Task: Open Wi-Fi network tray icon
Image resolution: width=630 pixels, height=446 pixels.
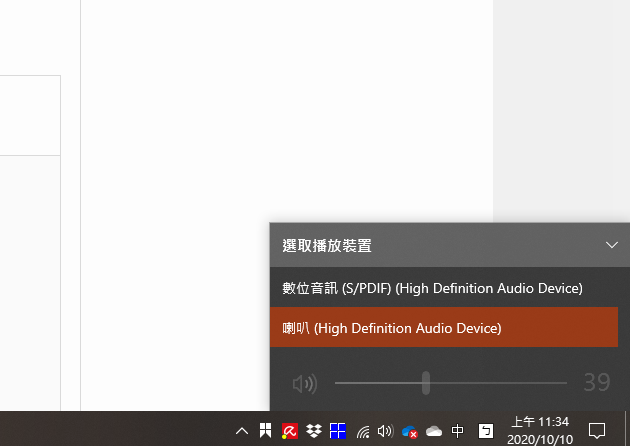Action: coord(363,432)
